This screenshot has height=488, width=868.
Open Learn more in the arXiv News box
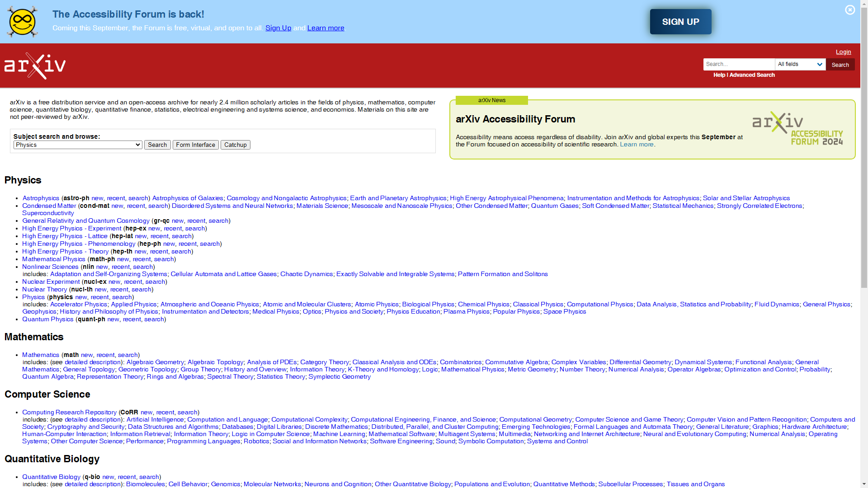click(x=637, y=145)
